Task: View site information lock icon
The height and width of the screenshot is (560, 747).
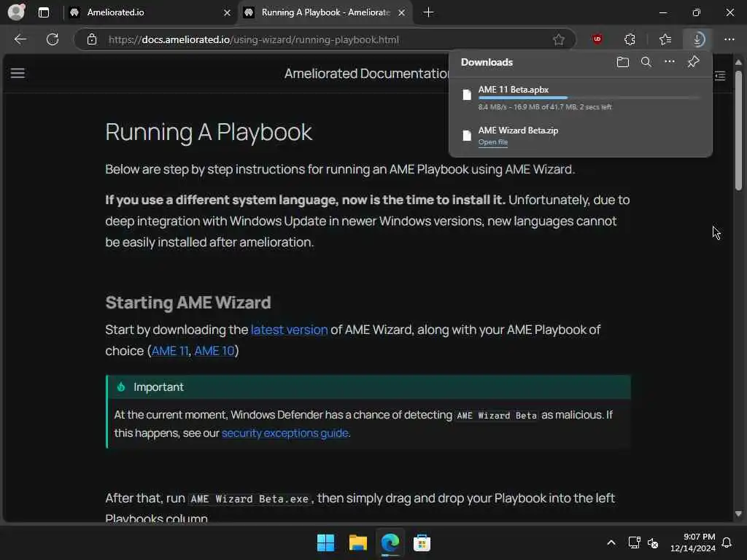Action: coord(92,39)
